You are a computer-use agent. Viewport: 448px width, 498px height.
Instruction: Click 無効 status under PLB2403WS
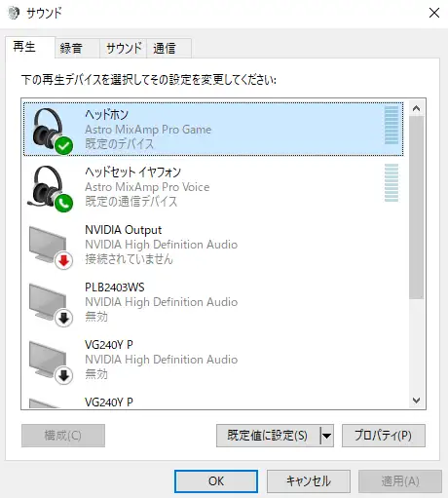(x=96, y=317)
